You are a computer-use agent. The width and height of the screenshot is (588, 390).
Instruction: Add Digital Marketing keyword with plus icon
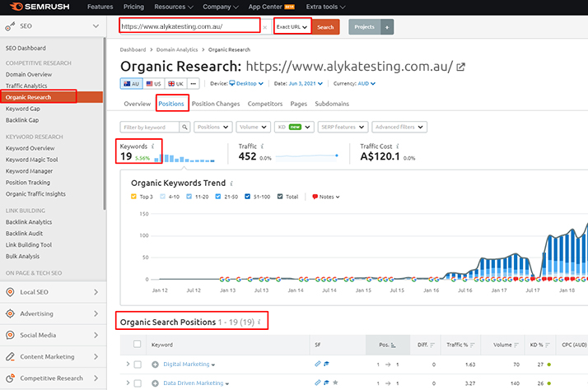[155, 364]
